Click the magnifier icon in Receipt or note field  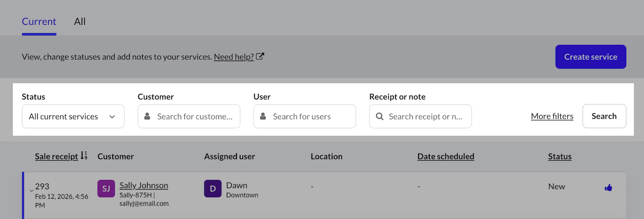(x=379, y=116)
